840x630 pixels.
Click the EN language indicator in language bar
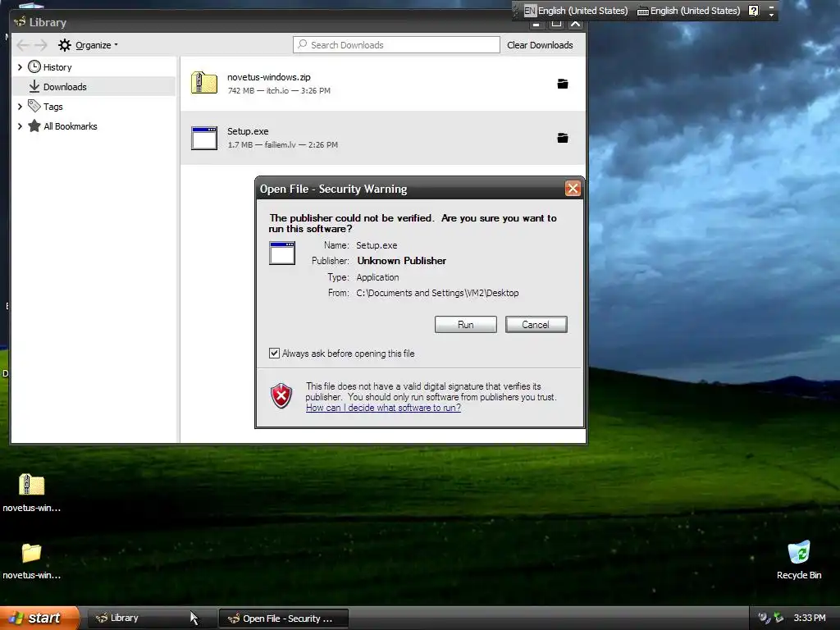[x=530, y=11]
